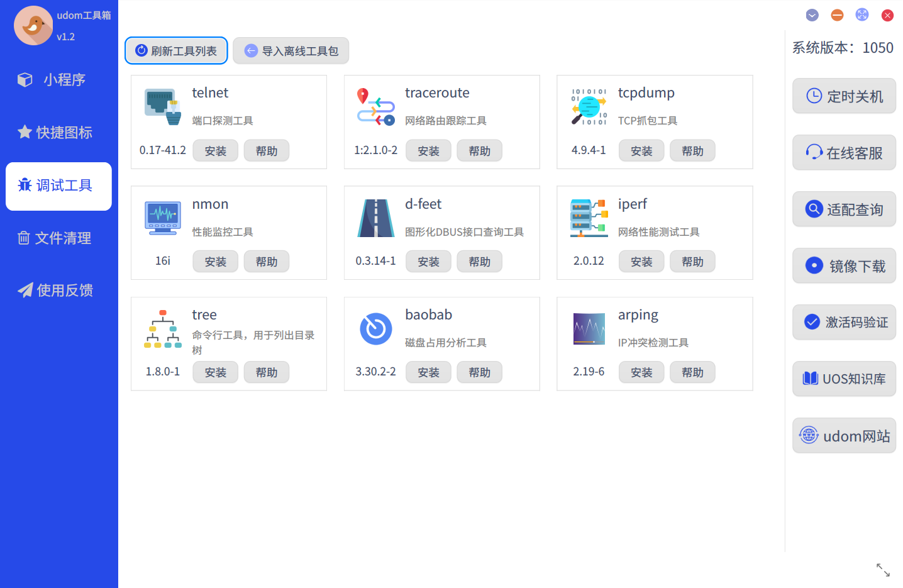Click the d-feet road icon
903x588 pixels.
pyautogui.click(x=375, y=218)
